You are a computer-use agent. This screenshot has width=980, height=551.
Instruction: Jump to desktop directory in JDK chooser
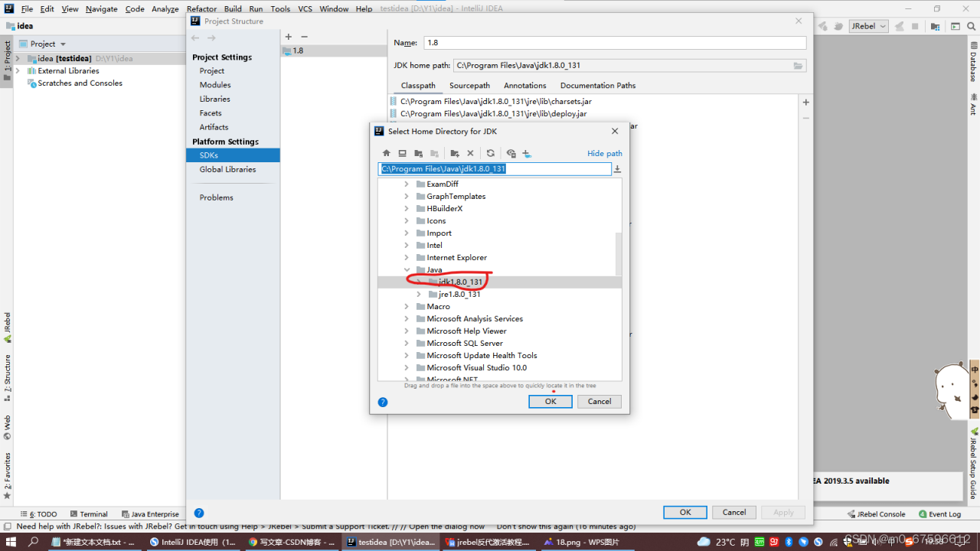(x=402, y=153)
